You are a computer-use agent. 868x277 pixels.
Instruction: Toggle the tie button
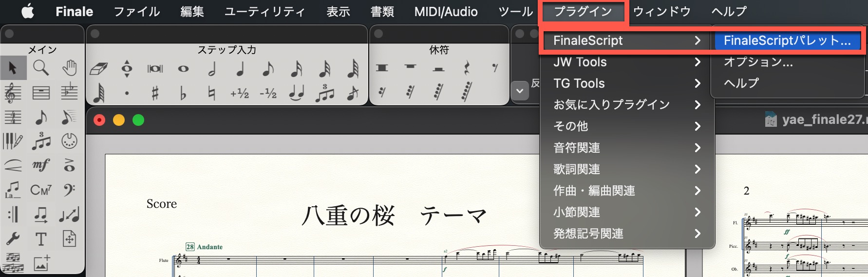(x=296, y=93)
